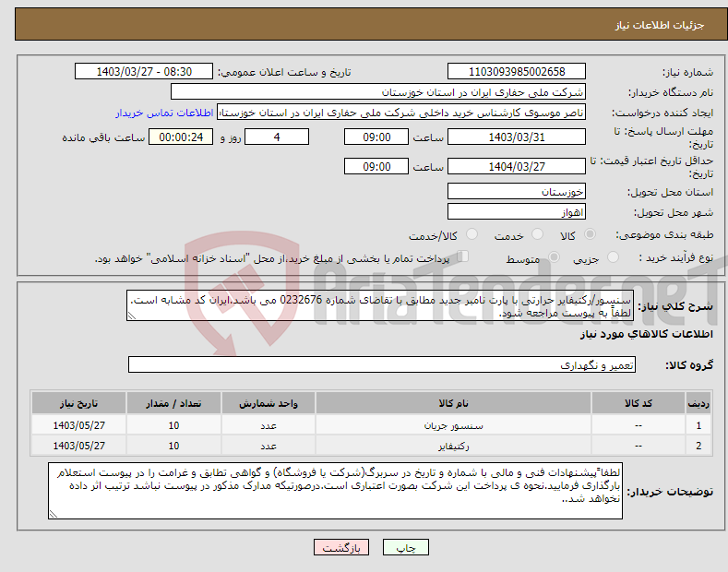Click row number 2 in the table
This screenshot has height=572, width=728.
click(698, 446)
